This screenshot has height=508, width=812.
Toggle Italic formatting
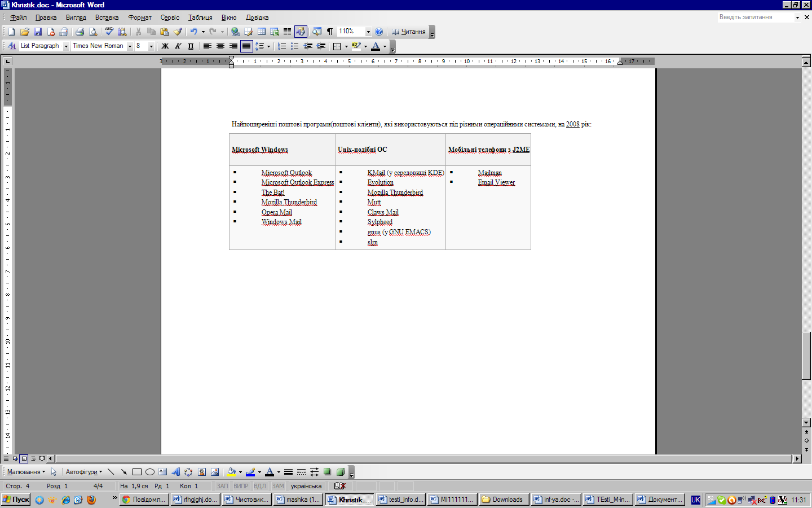click(178, 46)
